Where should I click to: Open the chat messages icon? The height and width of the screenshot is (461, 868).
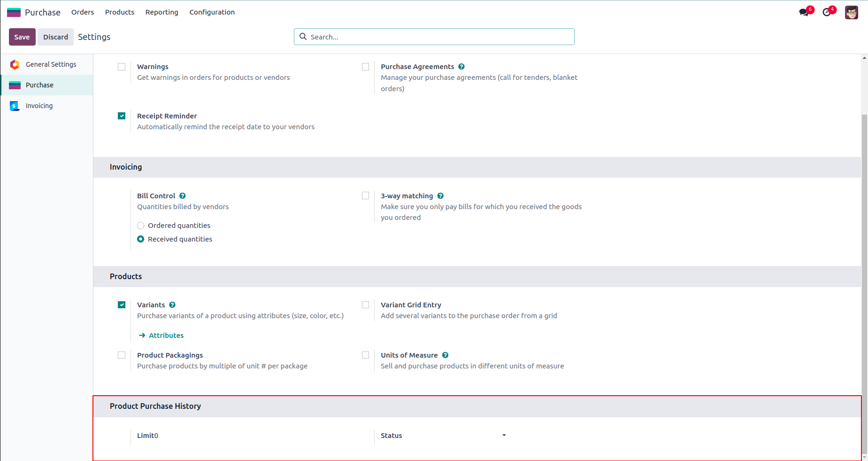click(x=804, y=12)
